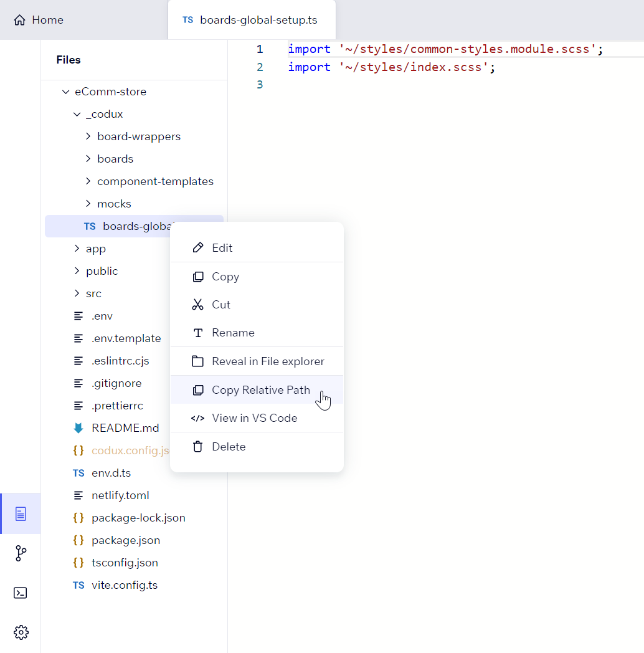
Task: Open the .env.template file
Action: (x=126, y=338)
